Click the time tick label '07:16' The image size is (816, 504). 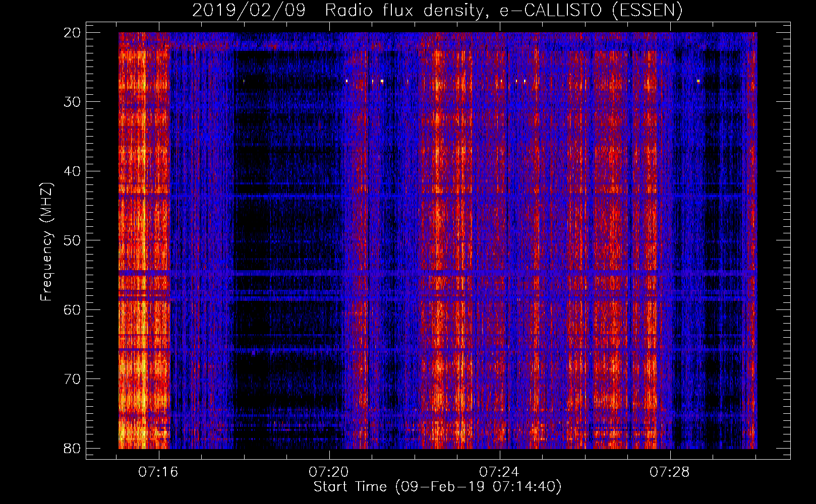(158, 472)
